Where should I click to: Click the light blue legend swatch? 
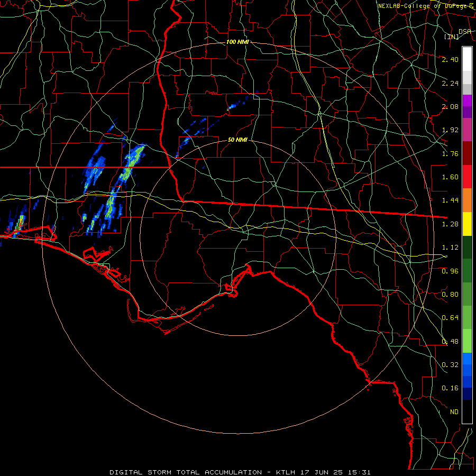click(467, 359)
